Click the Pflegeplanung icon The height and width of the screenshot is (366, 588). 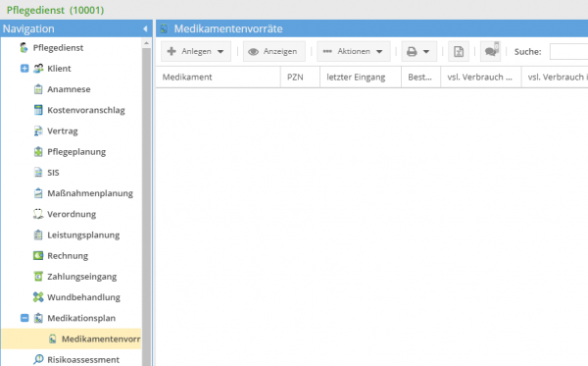coord(38,152)
